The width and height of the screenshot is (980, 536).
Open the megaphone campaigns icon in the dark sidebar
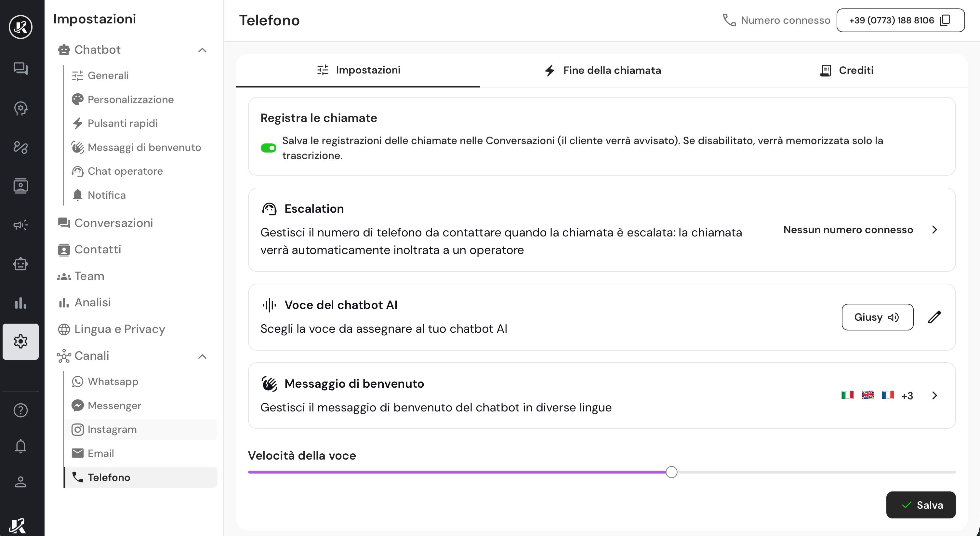pyautogui.click(x=20, y=224)
